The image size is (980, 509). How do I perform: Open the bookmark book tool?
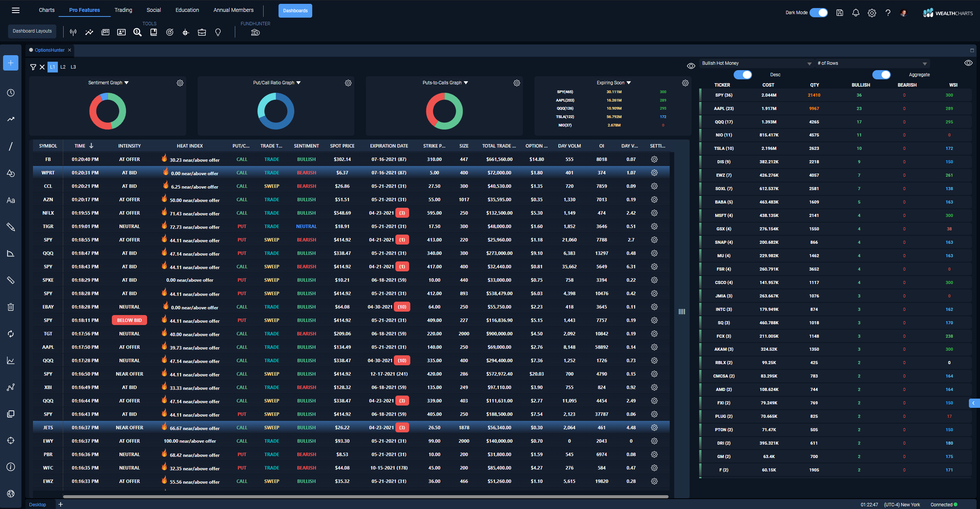pyautogui.click(x=154, y=33)
